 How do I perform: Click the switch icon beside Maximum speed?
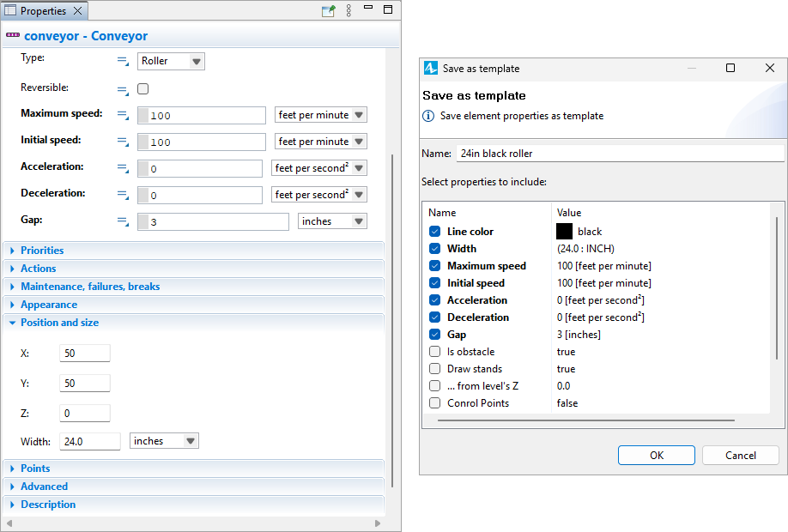pyautogui.click(x=123, y=115)
